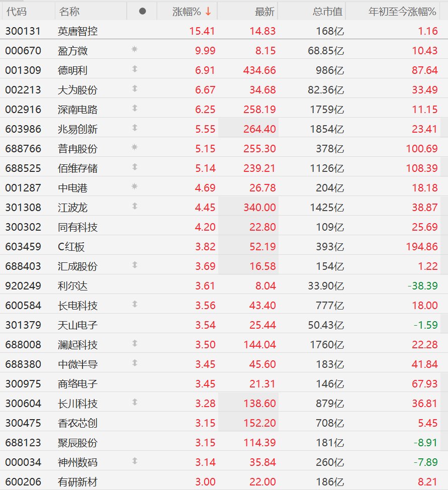Toggle sort arrow on 涨幅% column
The image size is (448, 490).
[208, 11]
